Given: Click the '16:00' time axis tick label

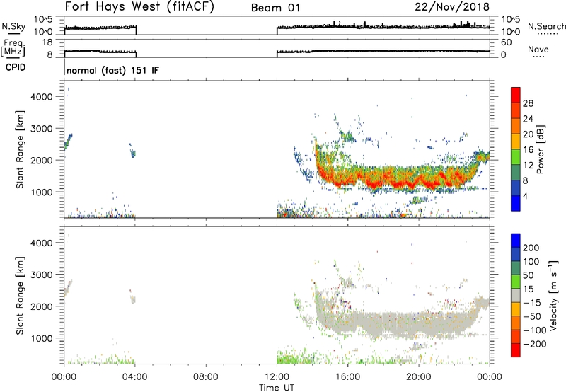Looking at the screenshot, I should click(347, 377).
